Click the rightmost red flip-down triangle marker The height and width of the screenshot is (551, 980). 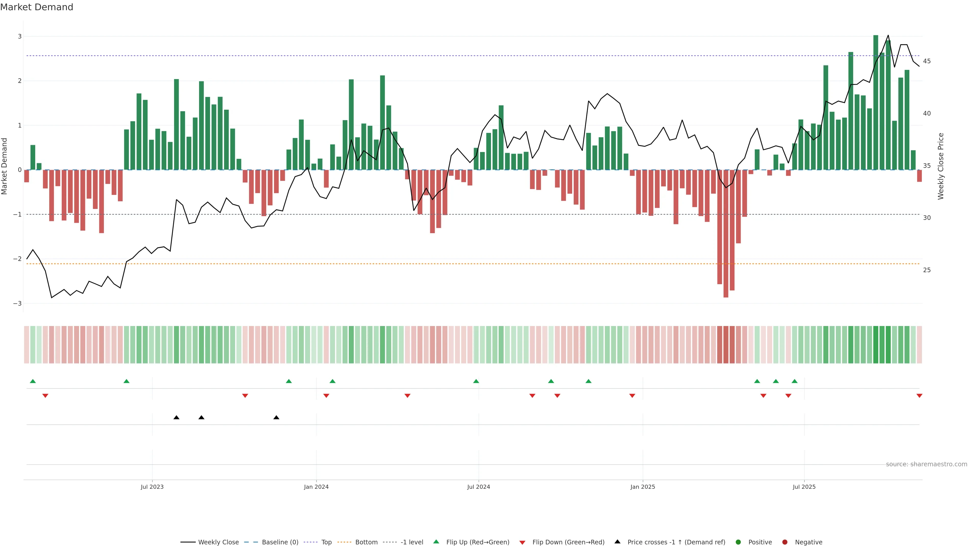[x=919, y=396]
